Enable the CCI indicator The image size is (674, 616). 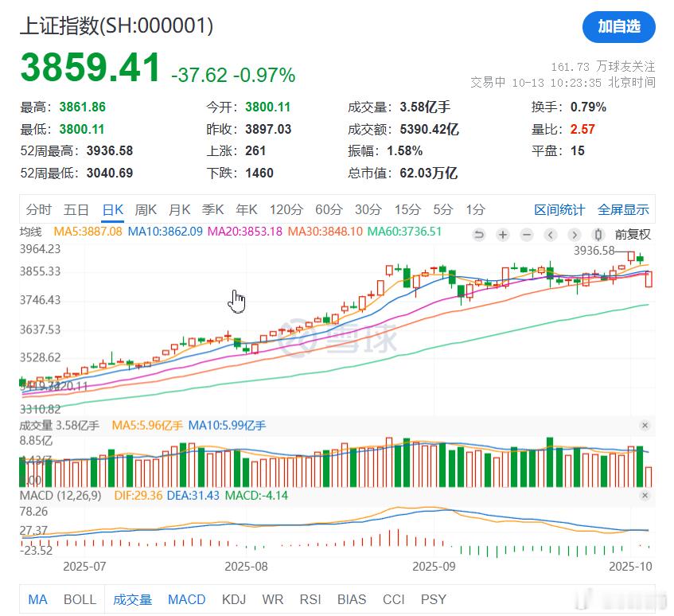click(x=393, y=599)
